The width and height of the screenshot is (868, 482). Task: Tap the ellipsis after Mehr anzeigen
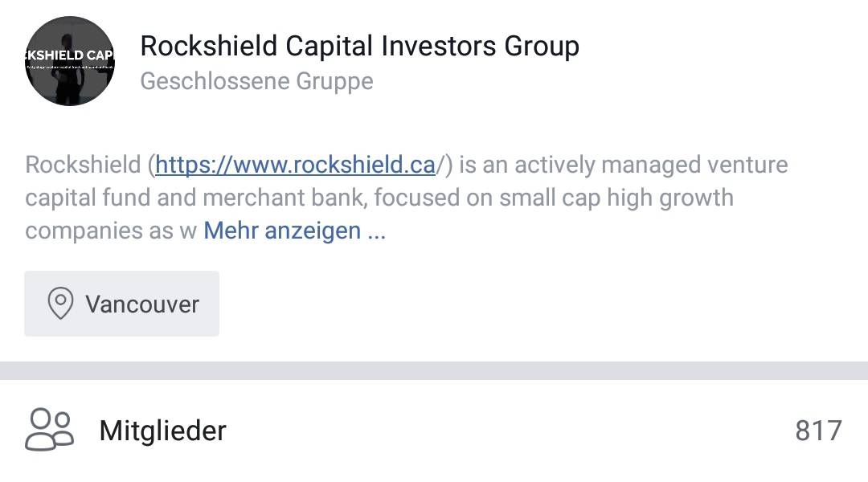(x=376, y=231)
